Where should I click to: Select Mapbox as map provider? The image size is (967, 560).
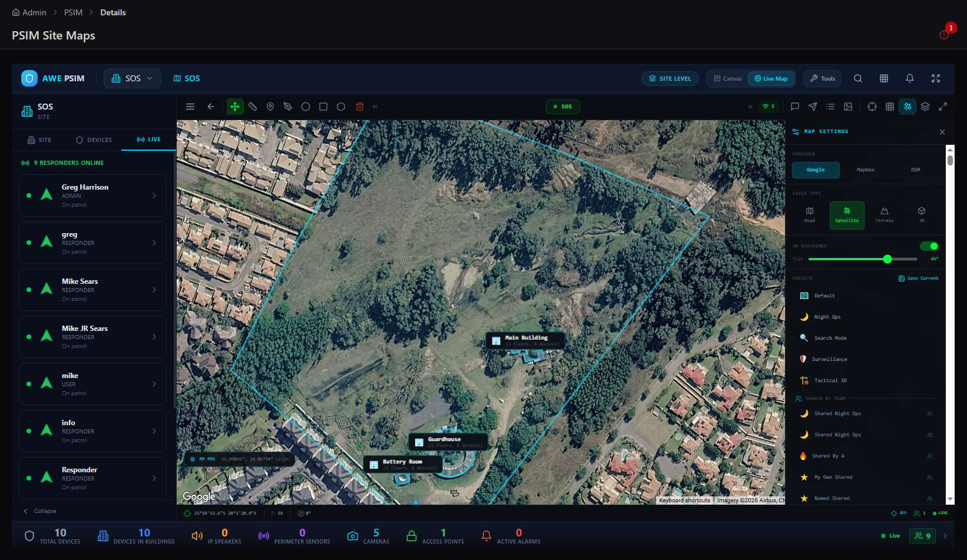[x=865, y=170]
